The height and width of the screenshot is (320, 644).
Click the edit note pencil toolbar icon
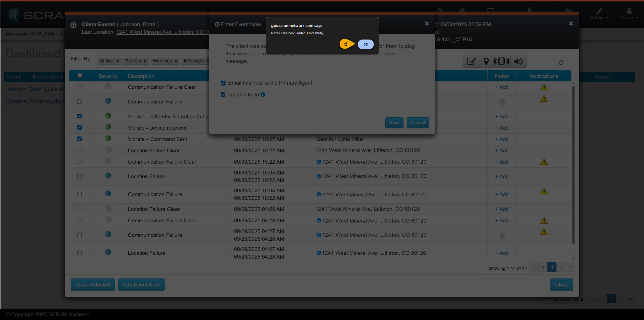click(x=471, y=61)
